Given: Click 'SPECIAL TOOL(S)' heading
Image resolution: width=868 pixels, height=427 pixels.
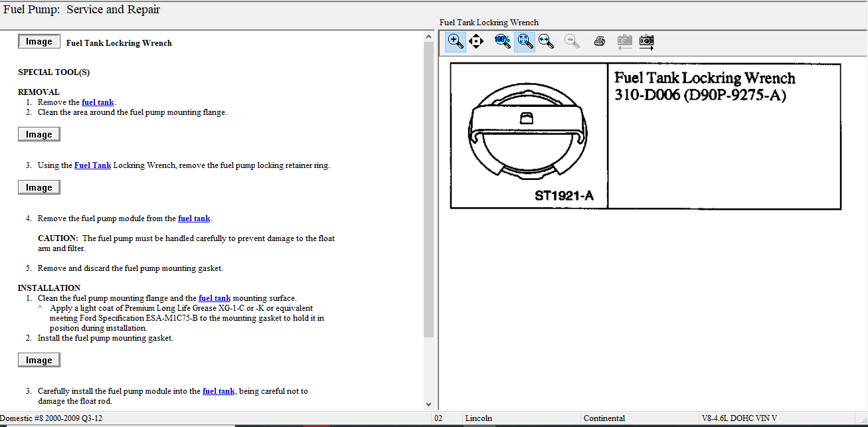Looking at the screenshot, I should coord(54,72).
